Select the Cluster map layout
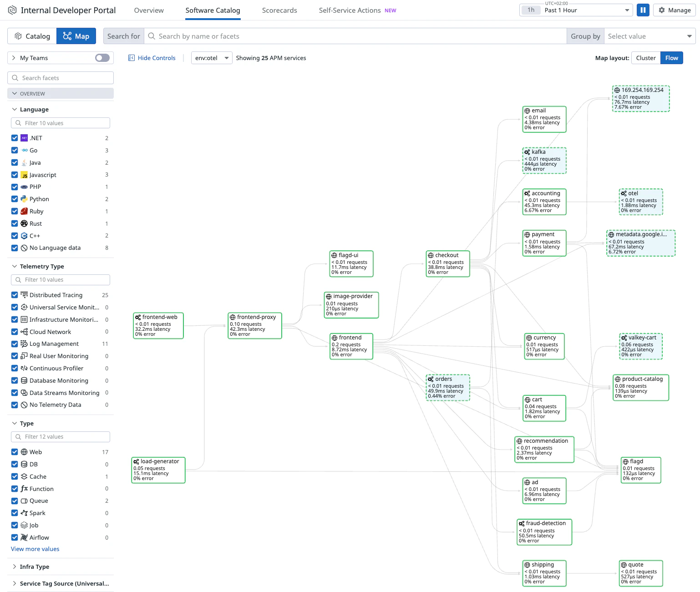Screen dimensions: 700x592 click(646, 58)
